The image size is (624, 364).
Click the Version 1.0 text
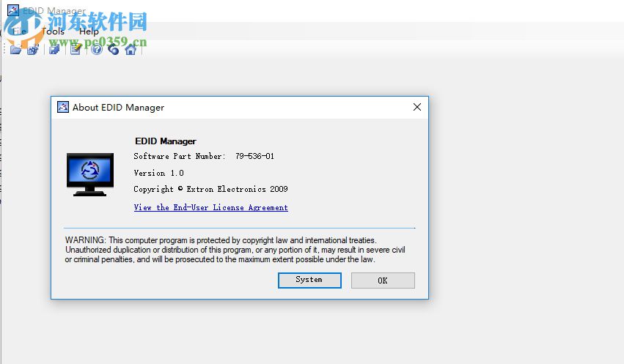159,173
